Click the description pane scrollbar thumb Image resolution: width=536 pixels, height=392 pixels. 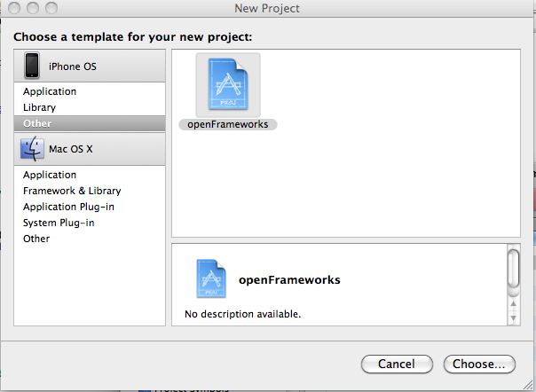[513, 270]
